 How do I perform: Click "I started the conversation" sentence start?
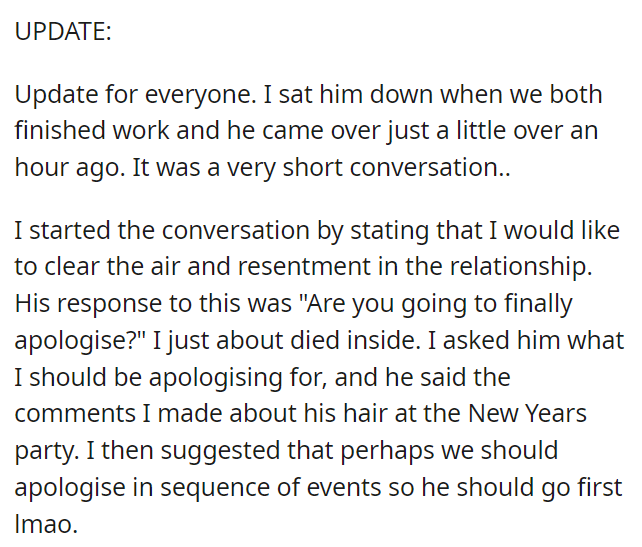pos(162,231)
